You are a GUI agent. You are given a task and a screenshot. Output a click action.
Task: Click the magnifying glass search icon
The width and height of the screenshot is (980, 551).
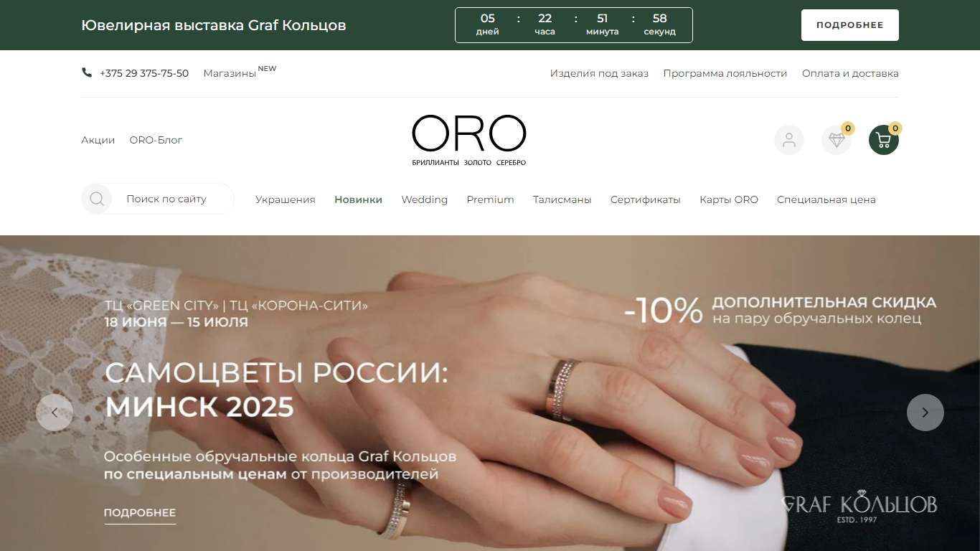click(97, 199)
